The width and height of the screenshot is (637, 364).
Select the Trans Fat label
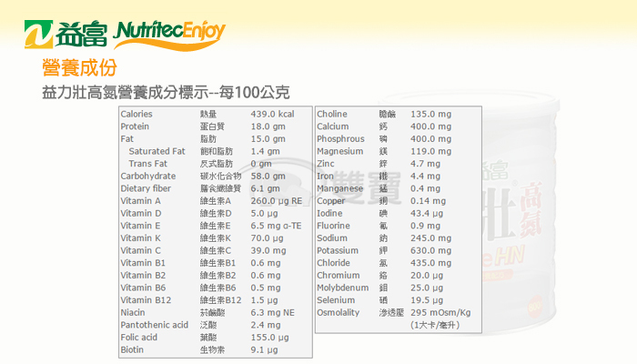[147, 164]
